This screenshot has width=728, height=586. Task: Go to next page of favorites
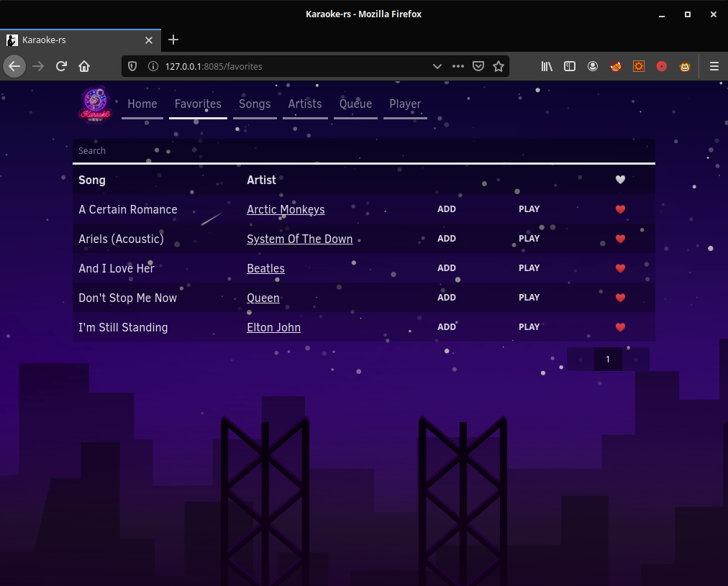pyautogui.click(x=635, y=360)
